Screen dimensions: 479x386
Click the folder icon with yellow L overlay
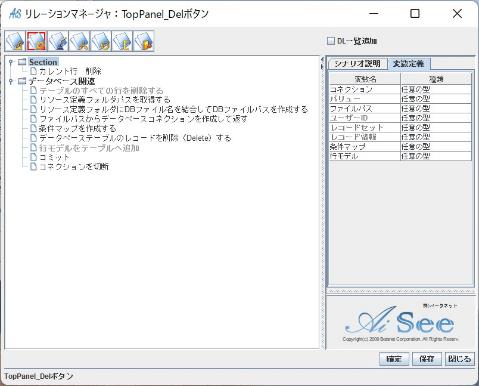[x=122, y=41]
